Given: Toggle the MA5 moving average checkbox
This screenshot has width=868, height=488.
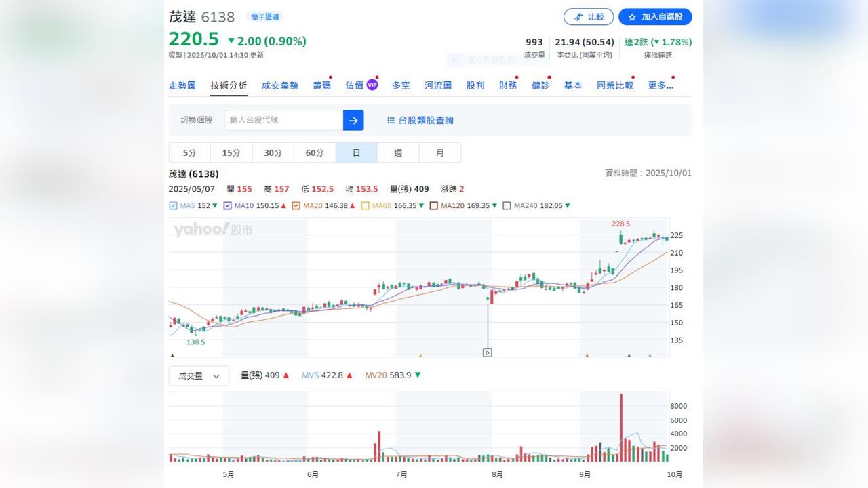Looking at the screenshot, I should [173, 205].
